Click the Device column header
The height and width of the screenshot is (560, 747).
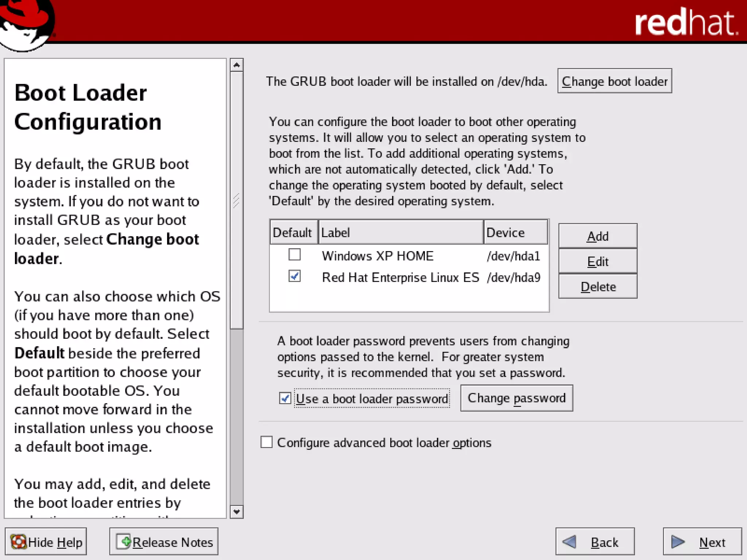(515, 233)
